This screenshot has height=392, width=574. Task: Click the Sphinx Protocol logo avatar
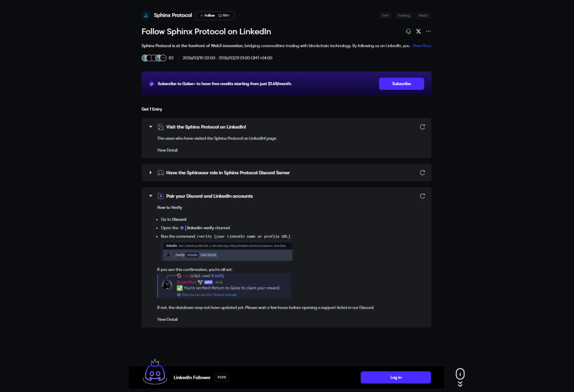[x=146, y=15]
